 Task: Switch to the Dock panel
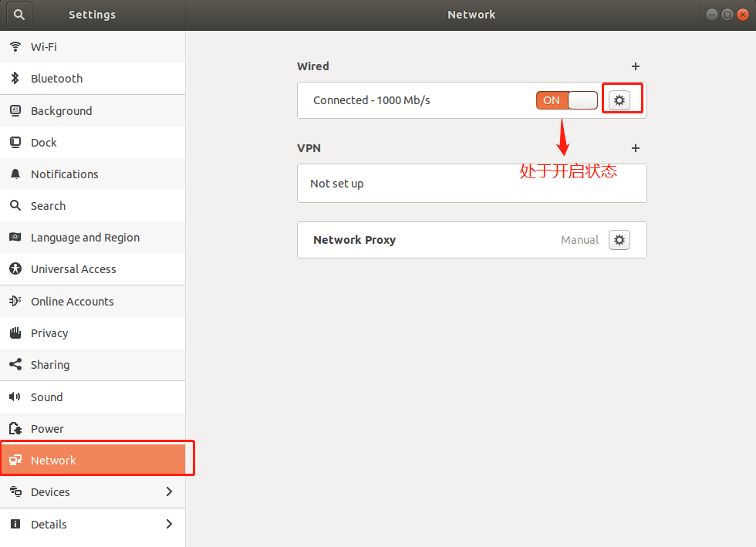(93, 142)
